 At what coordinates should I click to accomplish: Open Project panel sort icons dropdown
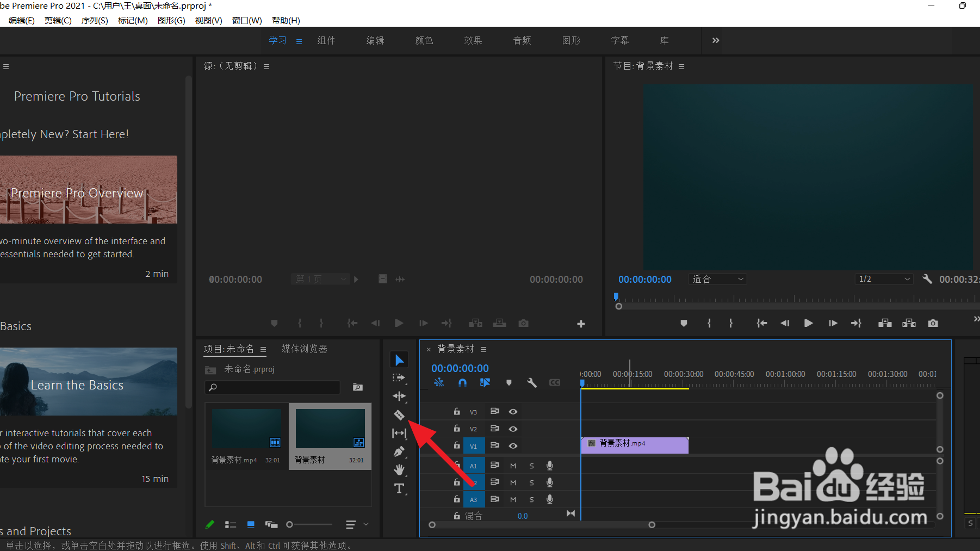coord(357,524)
